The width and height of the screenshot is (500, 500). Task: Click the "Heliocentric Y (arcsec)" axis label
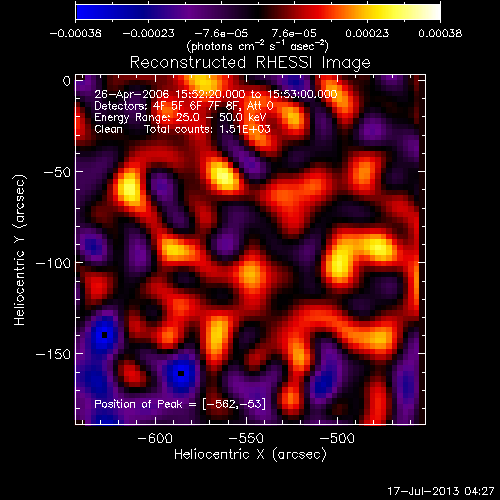(x=19, y=250)
